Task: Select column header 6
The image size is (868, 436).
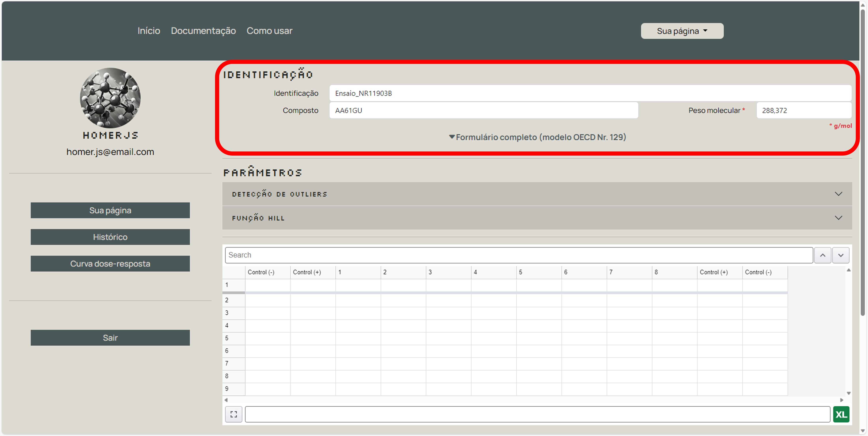Action: (584, 272)
